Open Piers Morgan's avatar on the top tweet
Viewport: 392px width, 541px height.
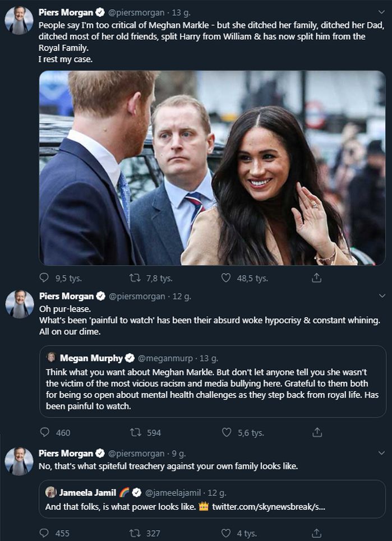coord(19,20)
